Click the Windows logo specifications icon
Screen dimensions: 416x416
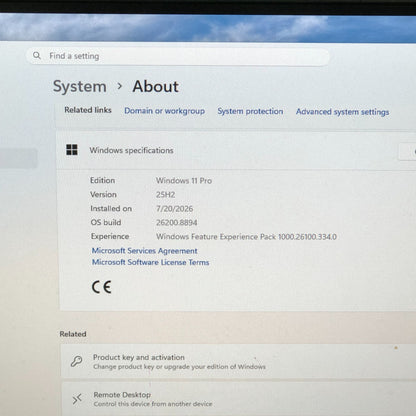pos(72,150)
